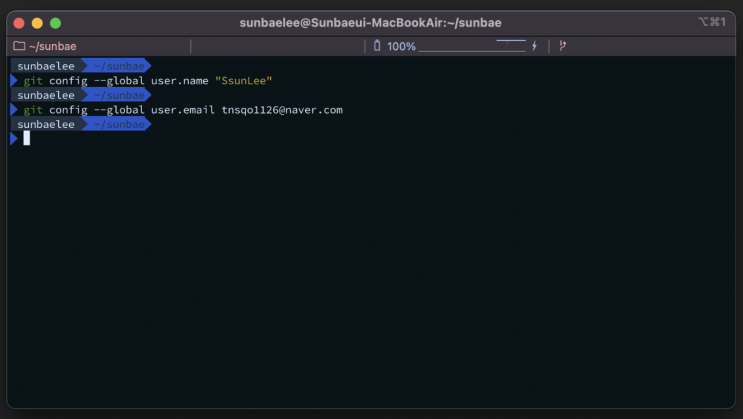Click the prompt arrow on the empty line

[14, 139]
